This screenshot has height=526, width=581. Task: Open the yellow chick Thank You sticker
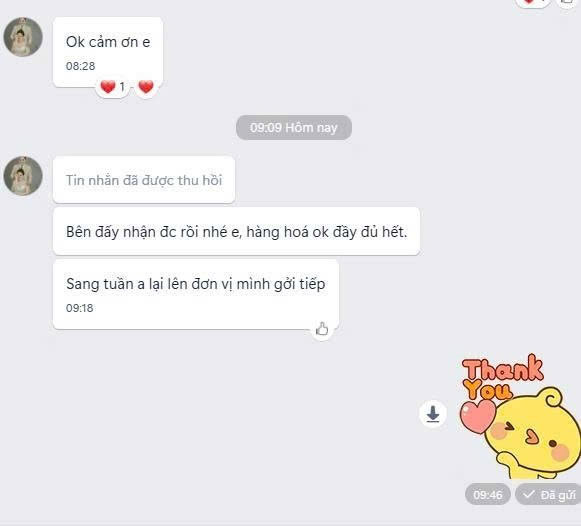pos(519,416)
